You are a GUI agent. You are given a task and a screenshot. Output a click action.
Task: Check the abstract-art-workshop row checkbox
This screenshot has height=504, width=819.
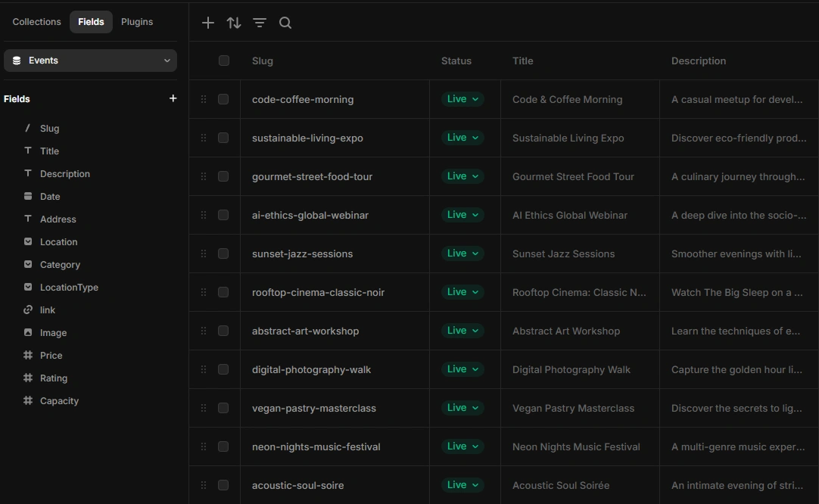(x=223, y=331)
